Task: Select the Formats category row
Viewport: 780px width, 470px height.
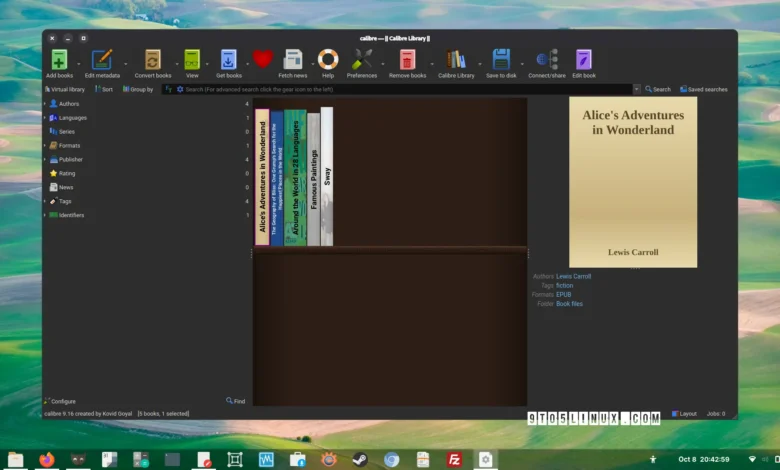Action: click(147, 146)
